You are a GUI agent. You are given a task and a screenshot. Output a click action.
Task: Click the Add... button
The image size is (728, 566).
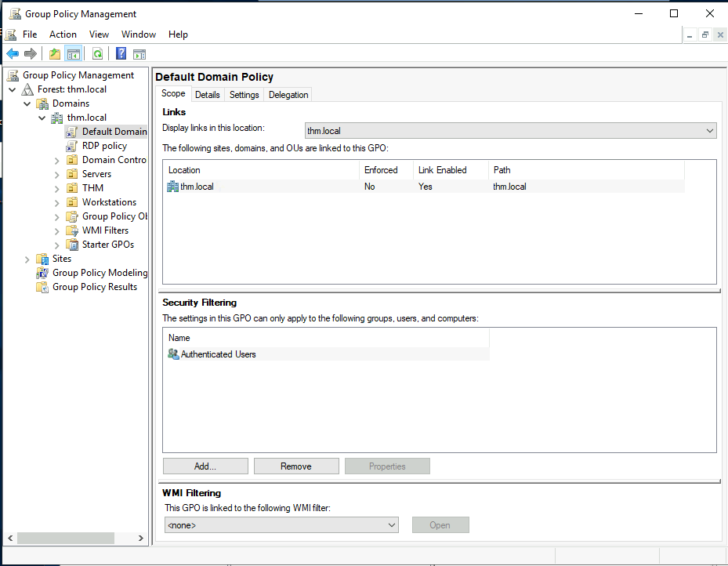(205, 466)
